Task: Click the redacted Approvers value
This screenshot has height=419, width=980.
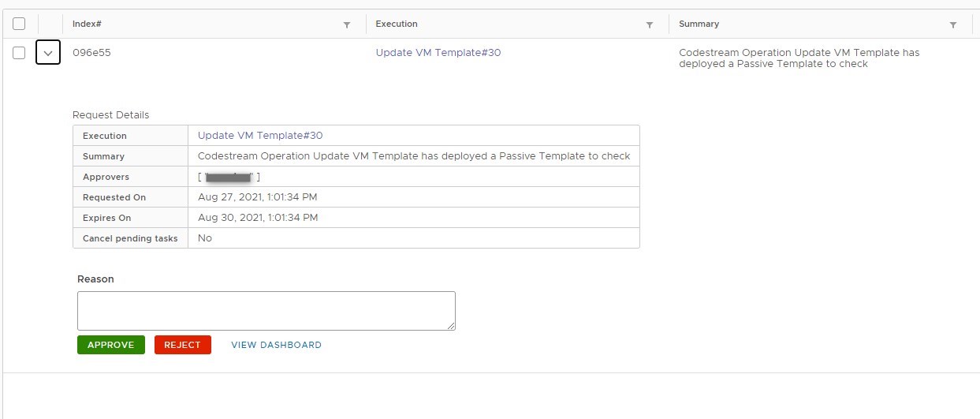Action: coord(229,177)
